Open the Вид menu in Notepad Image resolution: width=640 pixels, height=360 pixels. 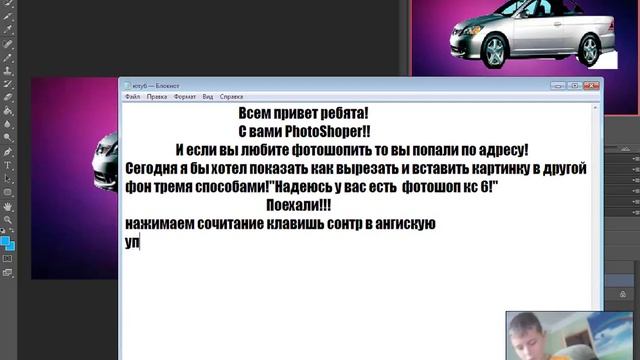pos(208,97)
